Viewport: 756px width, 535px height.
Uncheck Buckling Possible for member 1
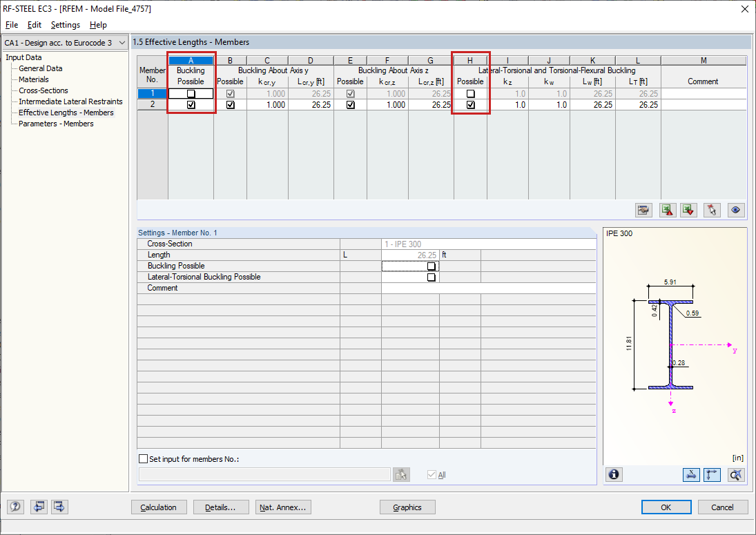pos(191,93)
